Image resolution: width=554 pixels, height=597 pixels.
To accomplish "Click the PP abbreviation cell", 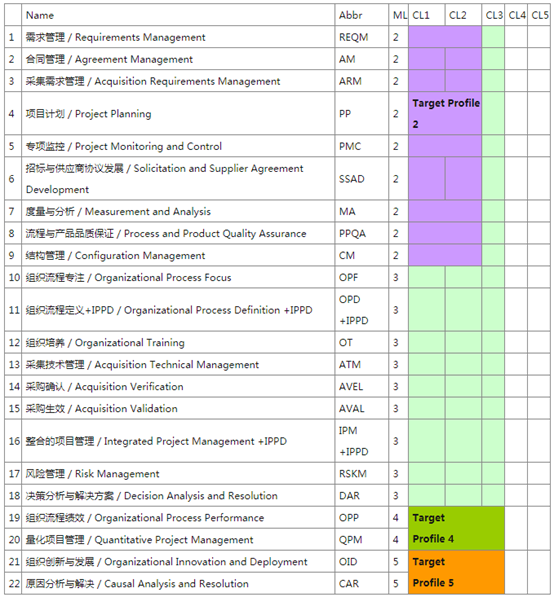I will (x=362, y=113).
